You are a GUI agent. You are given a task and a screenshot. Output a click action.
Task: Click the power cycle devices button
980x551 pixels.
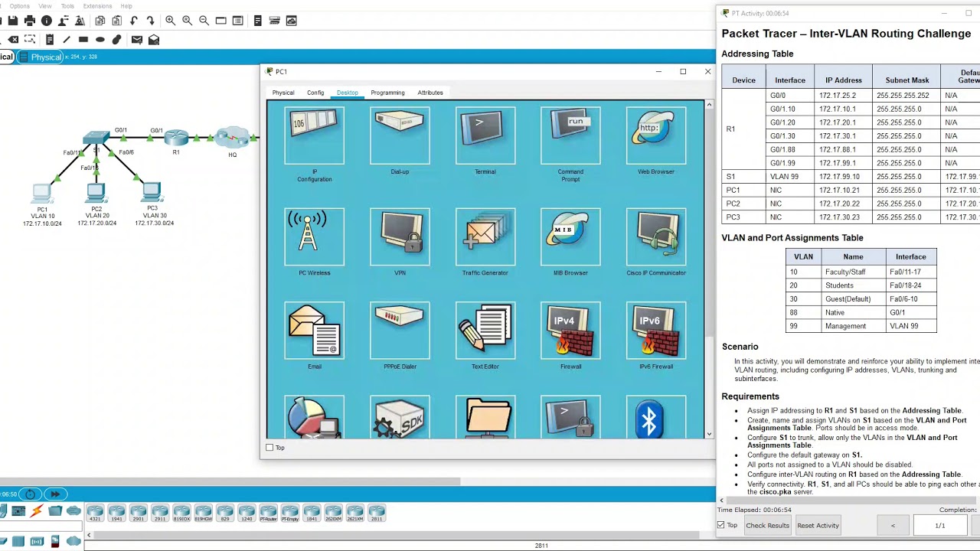tap(30, 494)
